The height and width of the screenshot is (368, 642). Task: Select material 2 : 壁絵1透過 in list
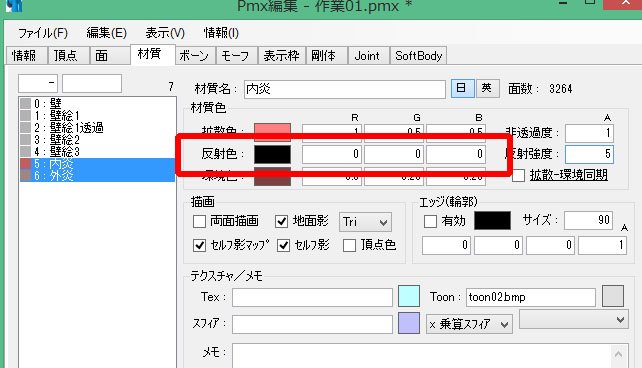pos(97,128)
